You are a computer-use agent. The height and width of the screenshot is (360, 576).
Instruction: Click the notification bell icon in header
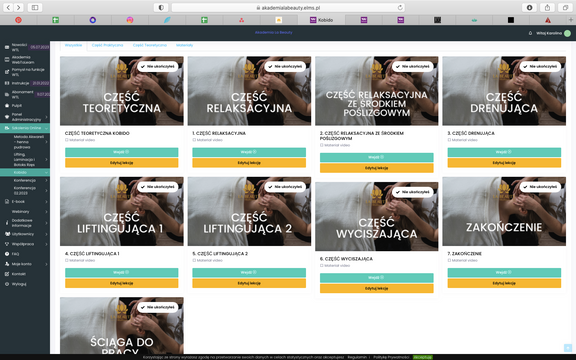click(530, 33)
